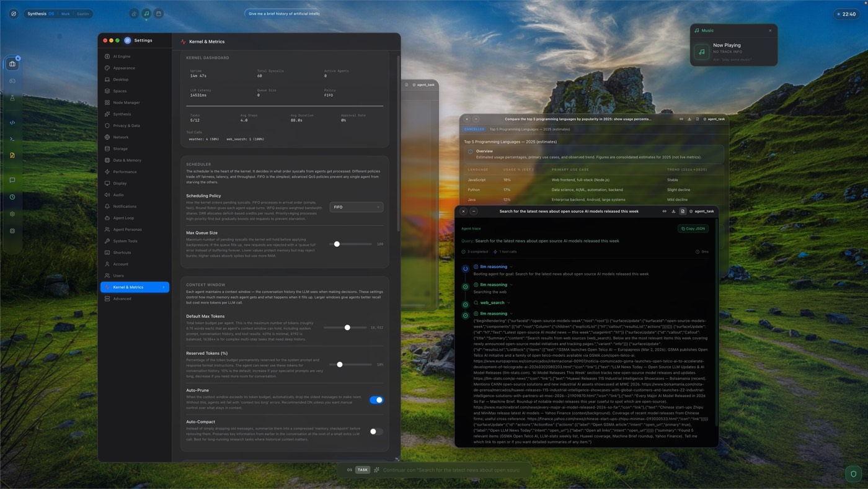Open Privacy & Data settings section
The image size is (868, 489).
(x=135, y=125)
